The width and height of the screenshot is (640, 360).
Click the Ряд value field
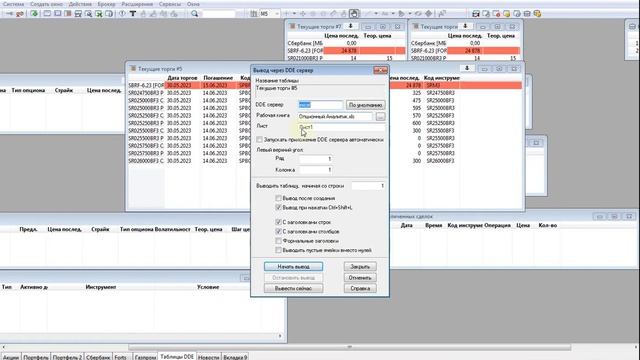316,159
